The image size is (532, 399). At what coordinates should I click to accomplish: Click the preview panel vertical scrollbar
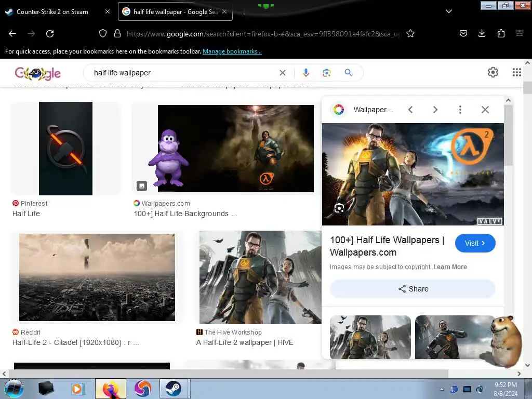tap(508, 135)
